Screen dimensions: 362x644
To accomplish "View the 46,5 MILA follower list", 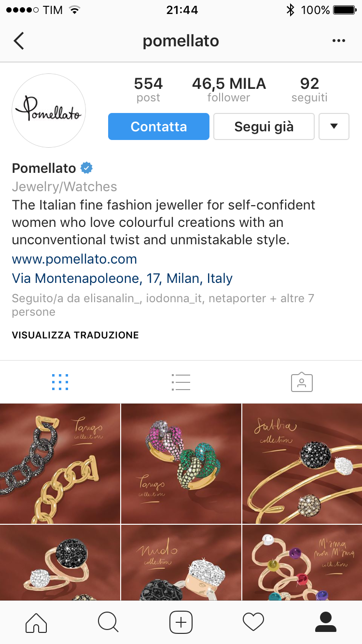I will click(229, 90).
